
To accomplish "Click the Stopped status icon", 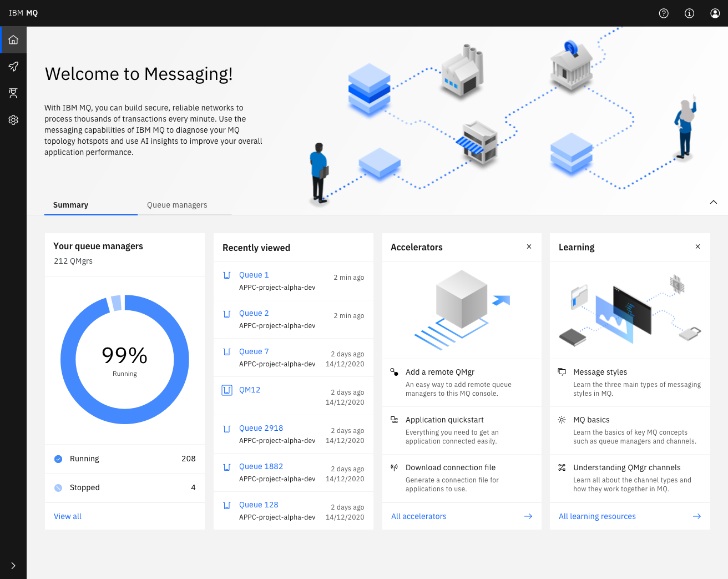I will tap(58, 488).
